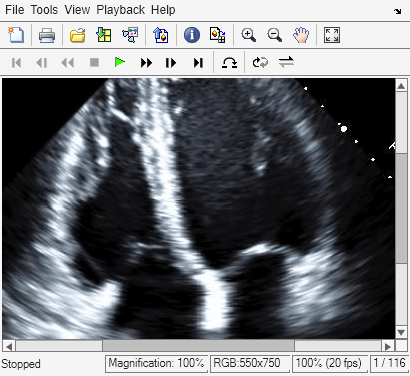Click Connect to Simulink signal icon
The height and width of the screenshot is (376, 410).
(x=130, y=35)
